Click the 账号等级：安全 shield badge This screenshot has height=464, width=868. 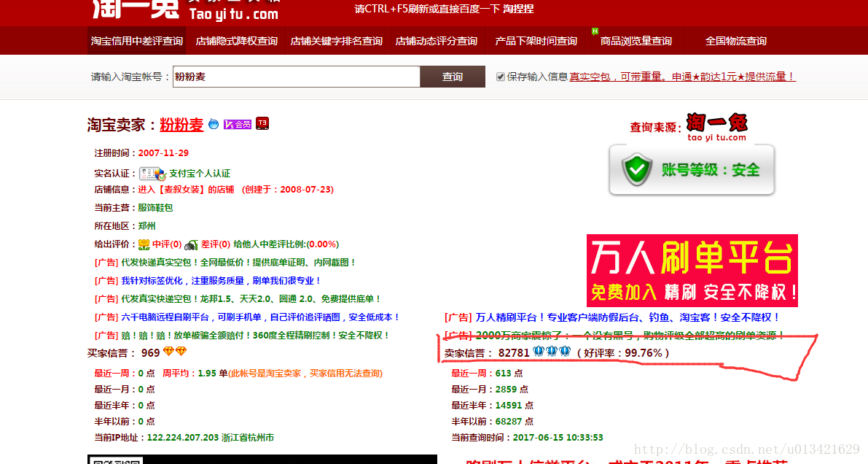click(x=692, y=170)
